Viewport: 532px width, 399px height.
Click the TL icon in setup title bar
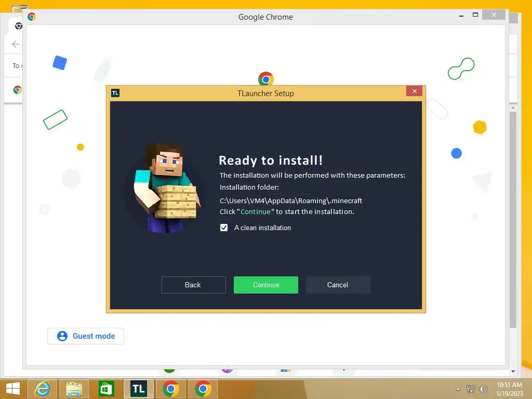click(115, 93)
